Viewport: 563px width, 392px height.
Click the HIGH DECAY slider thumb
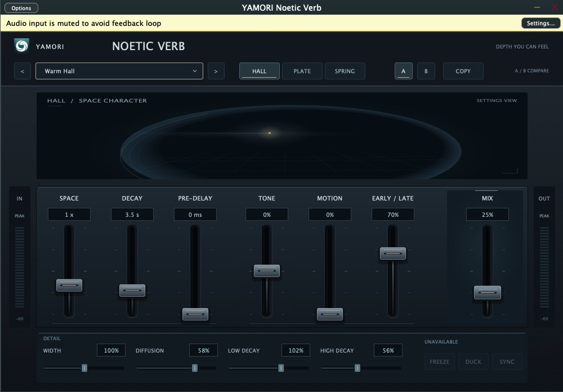click(358, 368)
